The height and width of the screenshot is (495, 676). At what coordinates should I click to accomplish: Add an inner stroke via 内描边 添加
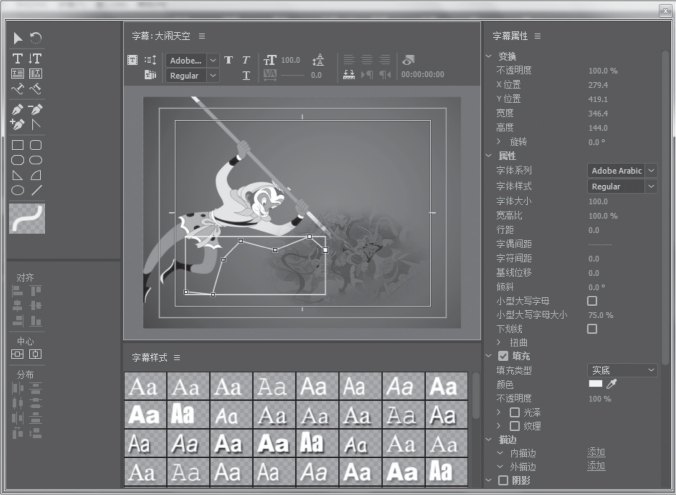point(596,452)
